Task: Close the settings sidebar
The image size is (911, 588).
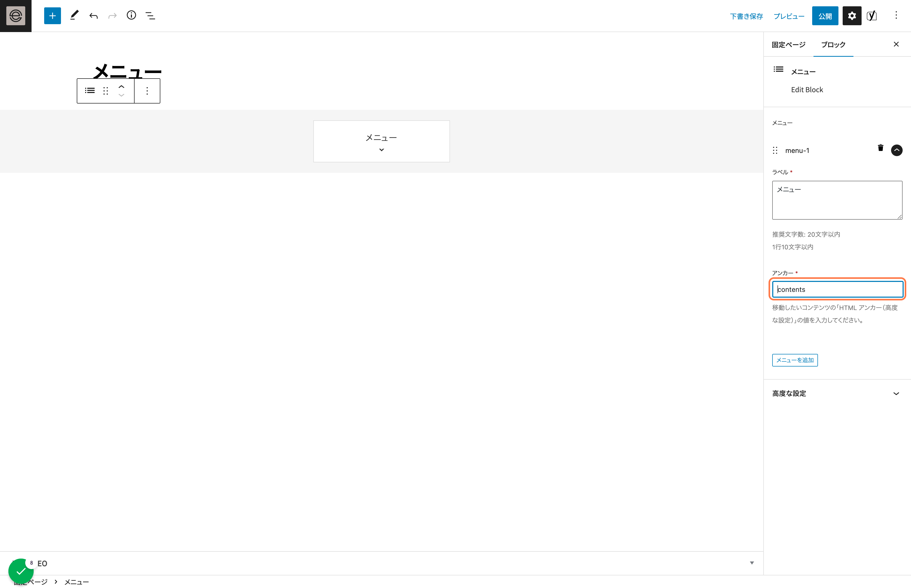Action: [896, 44]
